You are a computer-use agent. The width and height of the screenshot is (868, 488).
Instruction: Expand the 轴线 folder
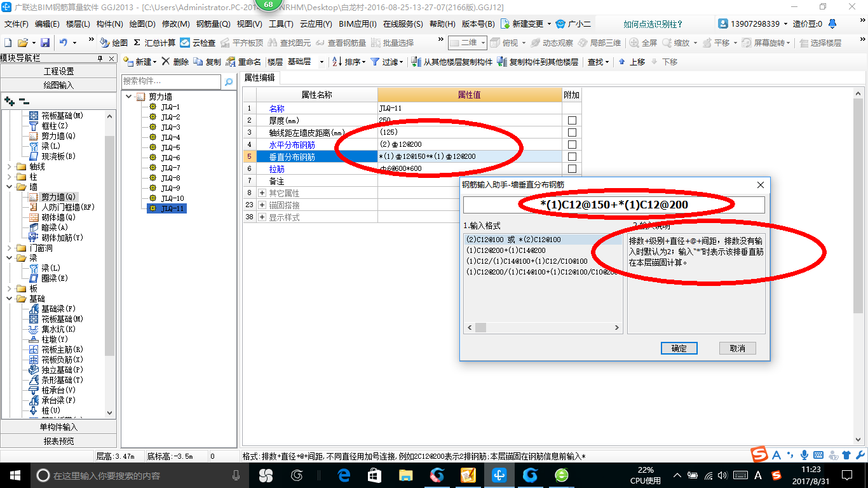pyautogui.click(x=8, y=166)
